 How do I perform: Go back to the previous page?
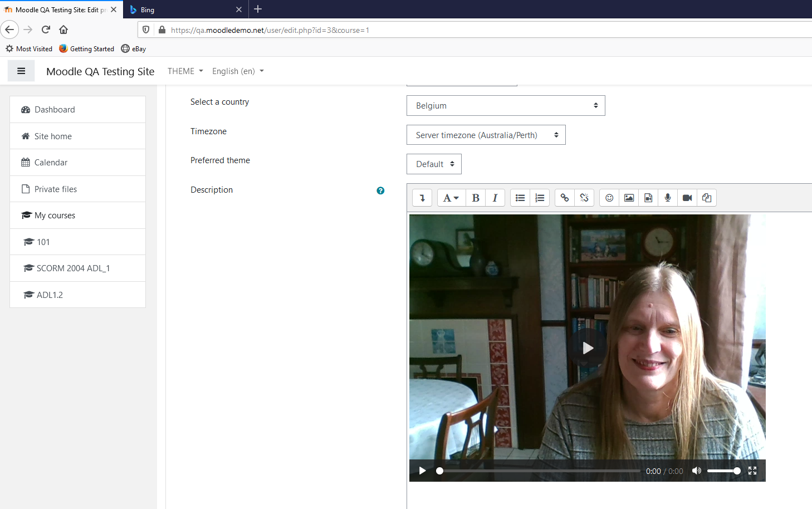pyautogui.click(x=9, y=30)
